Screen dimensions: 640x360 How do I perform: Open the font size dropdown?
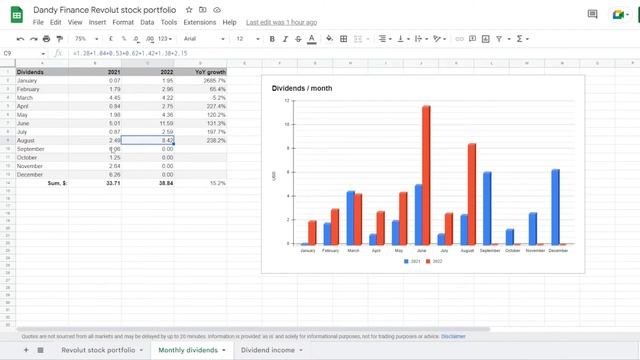click(x=247, y=39)
